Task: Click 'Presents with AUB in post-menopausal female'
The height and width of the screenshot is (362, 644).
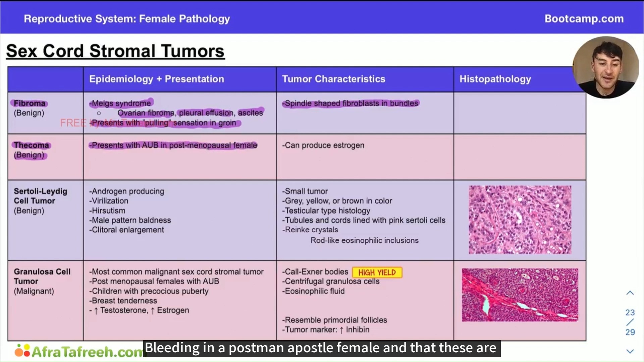Action: 173,145
